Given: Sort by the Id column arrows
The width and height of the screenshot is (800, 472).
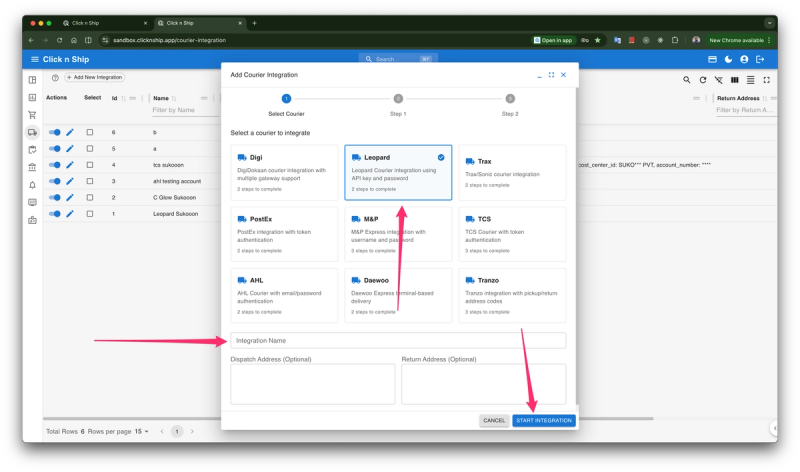Looking at the screenshot, I should coord(123,98).
